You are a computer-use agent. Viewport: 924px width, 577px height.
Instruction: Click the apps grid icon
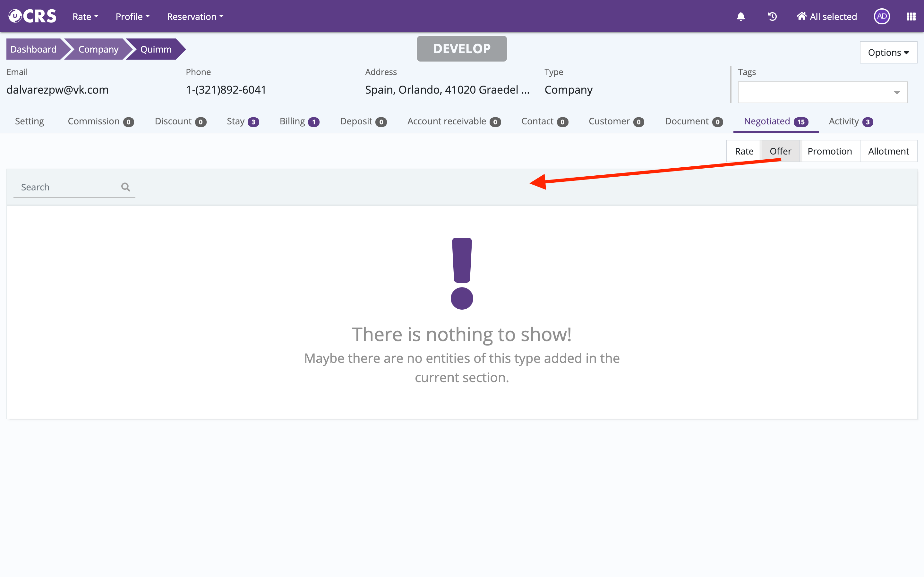click(x=911, y=16)
